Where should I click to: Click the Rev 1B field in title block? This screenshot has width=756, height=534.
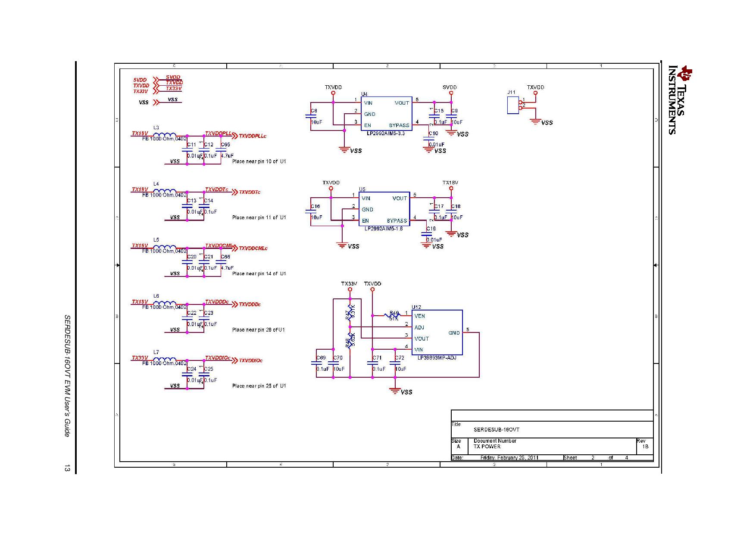click(x=645, y=447)
